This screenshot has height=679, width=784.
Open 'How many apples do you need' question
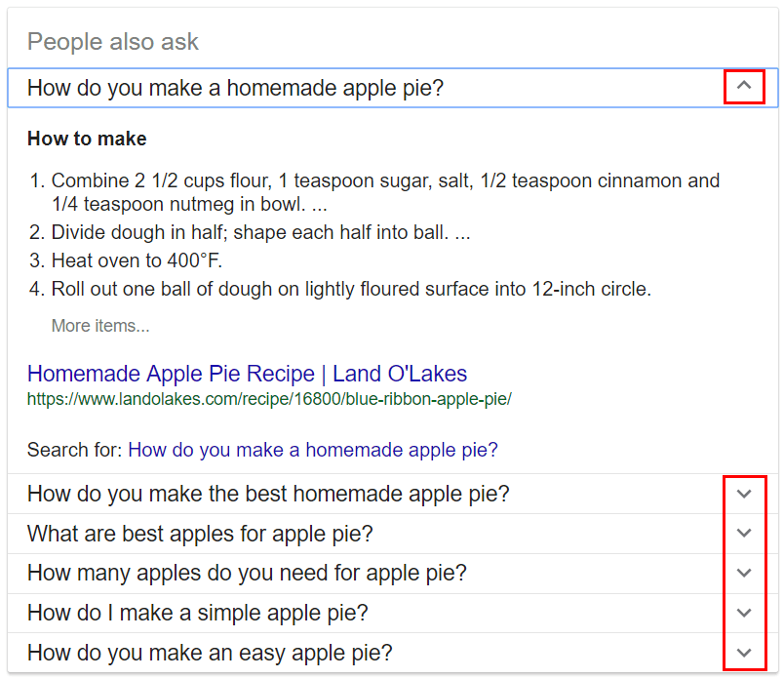(x=393, y=574)
